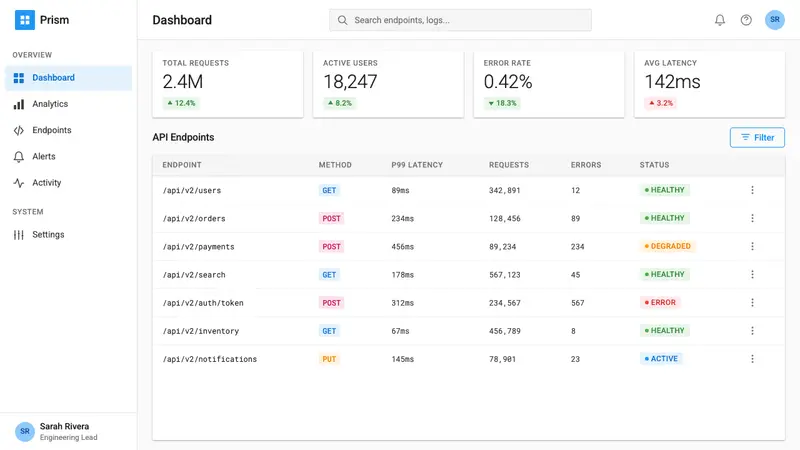Click the 12.4% change badge
The height and width of the screenshot is (450, 800).
pos(181,103)
